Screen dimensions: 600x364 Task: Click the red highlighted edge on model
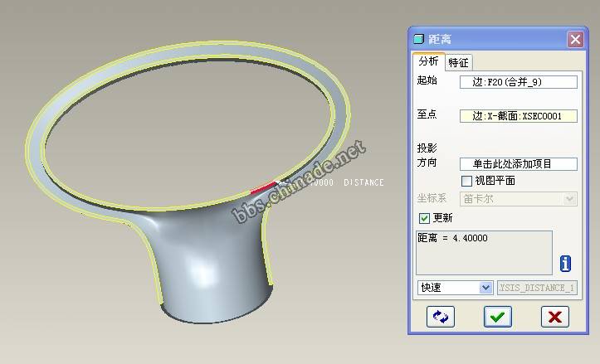(x=263, y=187)
